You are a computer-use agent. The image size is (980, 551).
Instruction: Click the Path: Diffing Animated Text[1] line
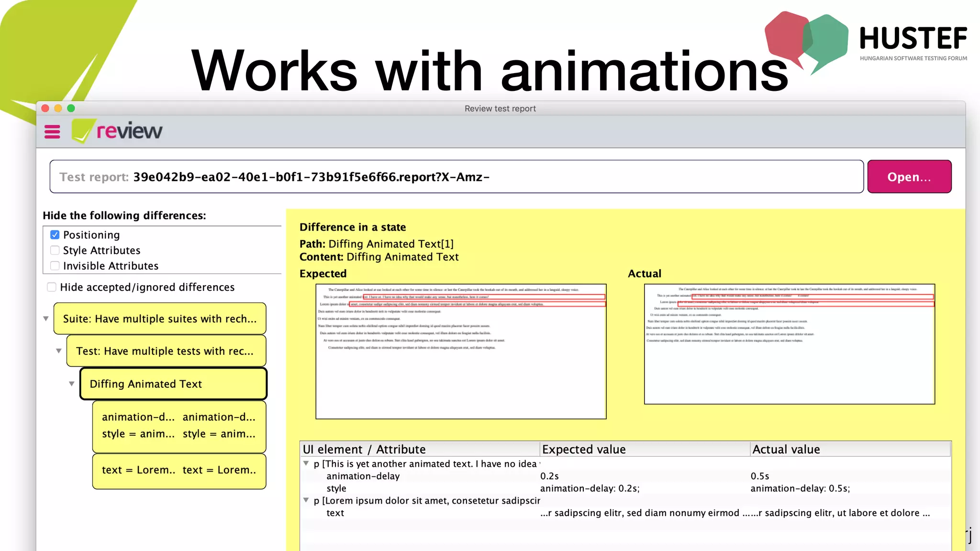[377, 244]
